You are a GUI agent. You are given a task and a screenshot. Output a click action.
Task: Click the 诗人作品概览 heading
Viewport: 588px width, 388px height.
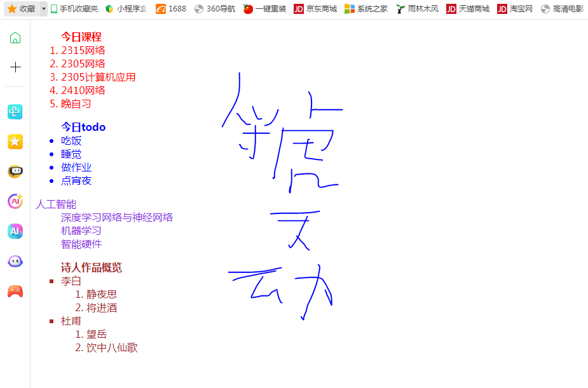pyautogui.click(x=92, y=267)
